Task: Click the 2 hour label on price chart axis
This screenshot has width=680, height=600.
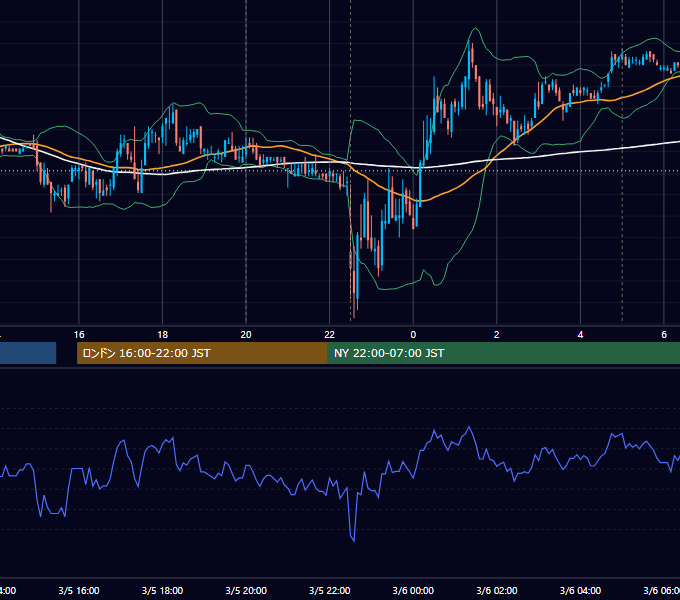Action: (497, 335)
